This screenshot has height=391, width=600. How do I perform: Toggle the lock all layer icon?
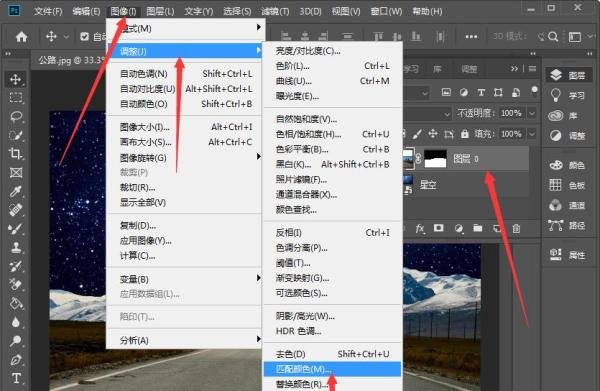(465, 134)
